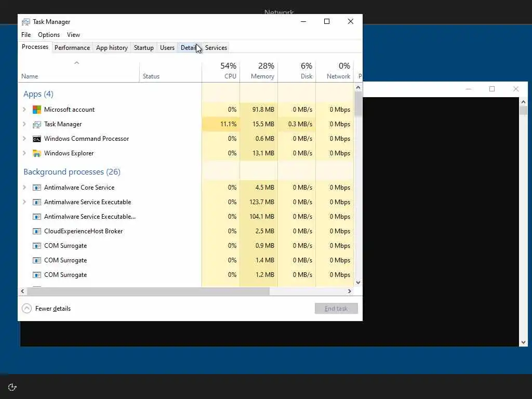
Task: Select the COM Surrogate row using 1.4 MB
Action: click(x=186, y=261)
